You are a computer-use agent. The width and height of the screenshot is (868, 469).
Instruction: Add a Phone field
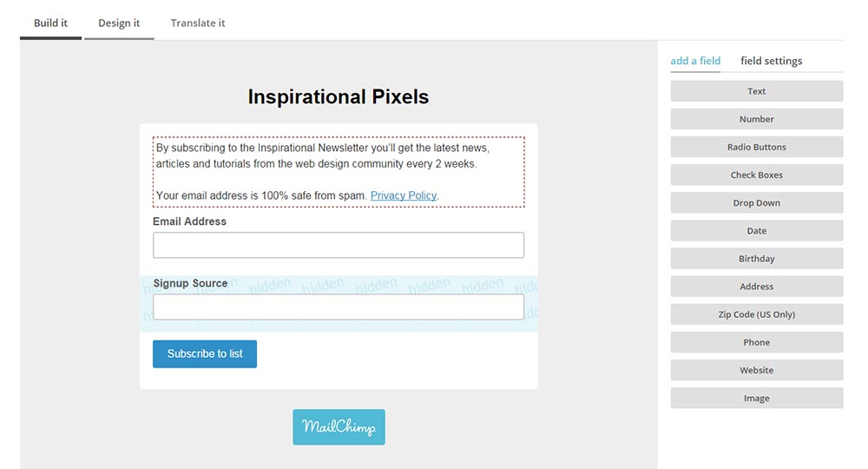pos(756,342)
